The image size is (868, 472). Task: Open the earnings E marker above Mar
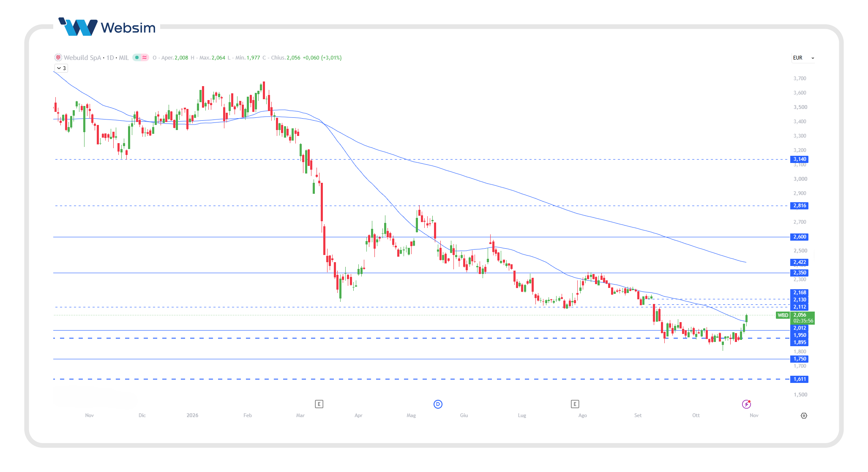pos(319,404)
